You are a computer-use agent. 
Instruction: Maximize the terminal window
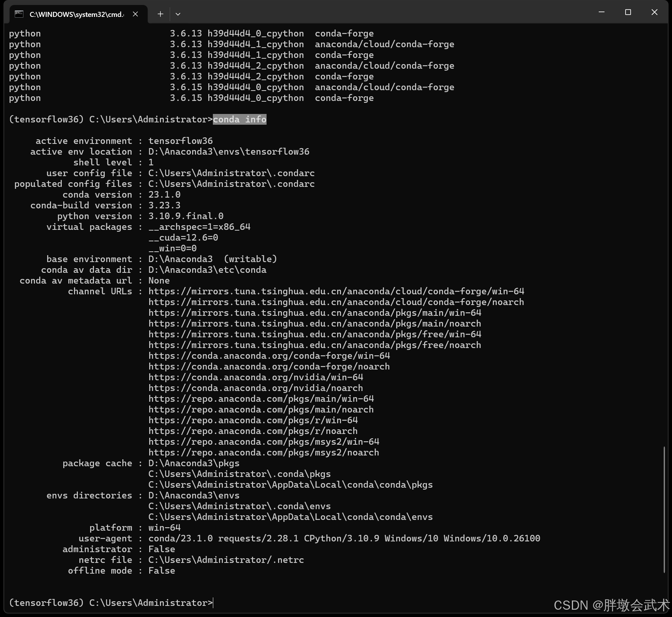[x=628, y=12]
